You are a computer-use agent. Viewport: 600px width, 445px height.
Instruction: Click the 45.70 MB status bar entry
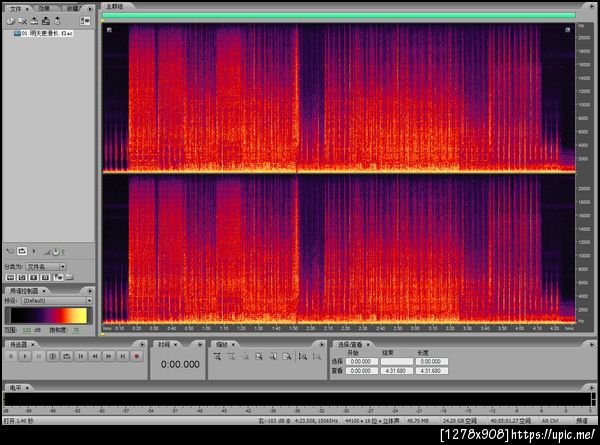tap(418, 421)
